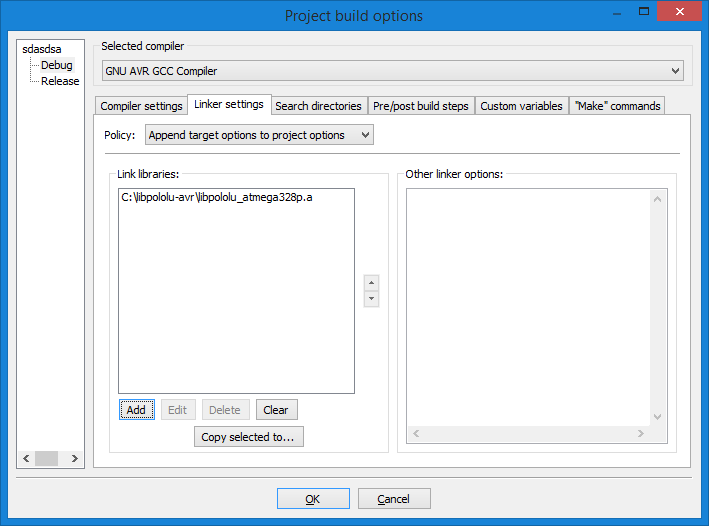Cancel the project build options dialog
The height and width of the screenshot is (526, 709).
pos(393,498)
